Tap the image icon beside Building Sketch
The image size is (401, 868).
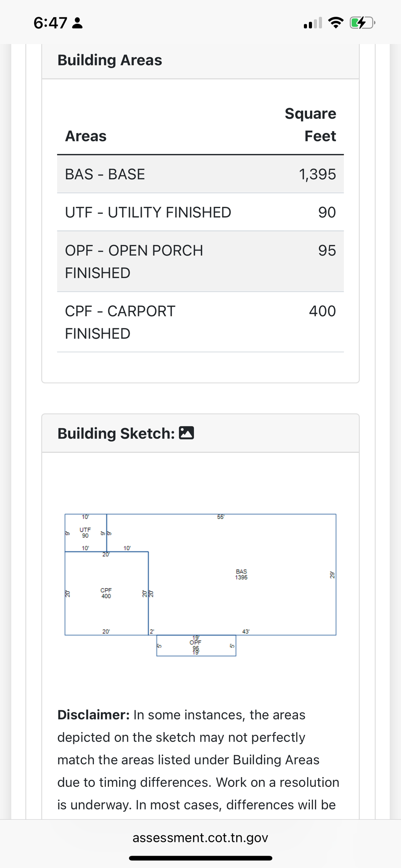click(x=186, y=433)
